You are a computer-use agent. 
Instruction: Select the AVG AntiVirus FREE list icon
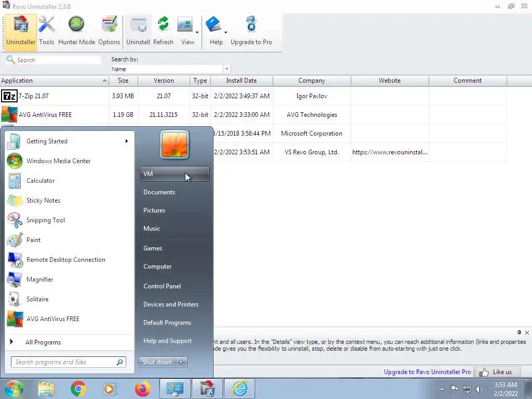pyautogui.click(x=9, y=115)
